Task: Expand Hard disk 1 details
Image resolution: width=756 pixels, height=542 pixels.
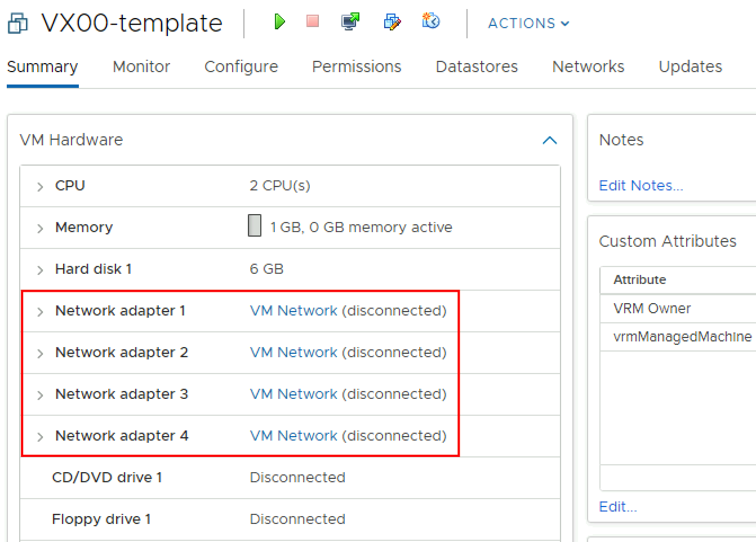Action: [40, 270]
